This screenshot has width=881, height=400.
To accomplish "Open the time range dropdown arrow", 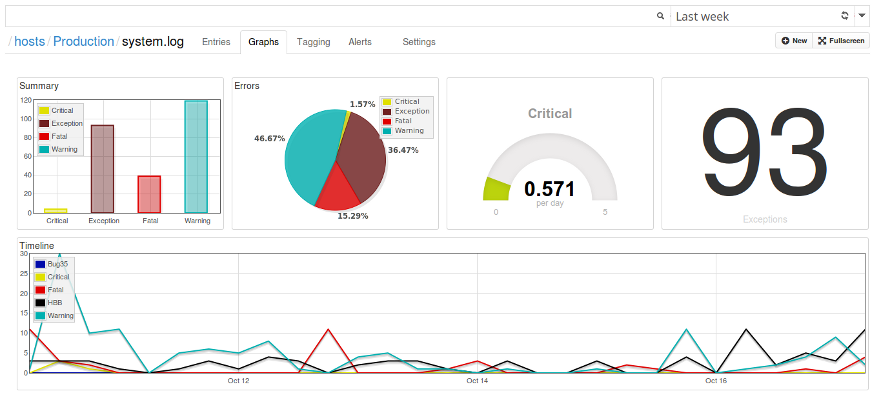I will tap(862, 17).
